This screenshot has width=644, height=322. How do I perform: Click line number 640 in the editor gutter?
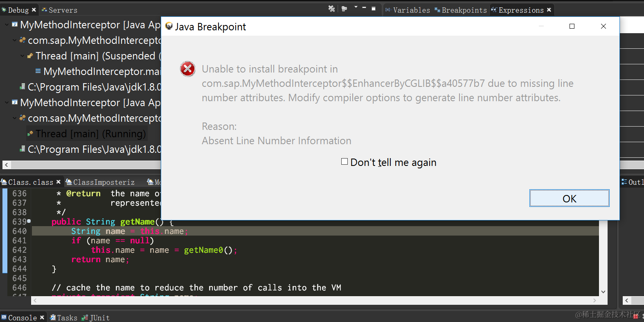[19, 231]
